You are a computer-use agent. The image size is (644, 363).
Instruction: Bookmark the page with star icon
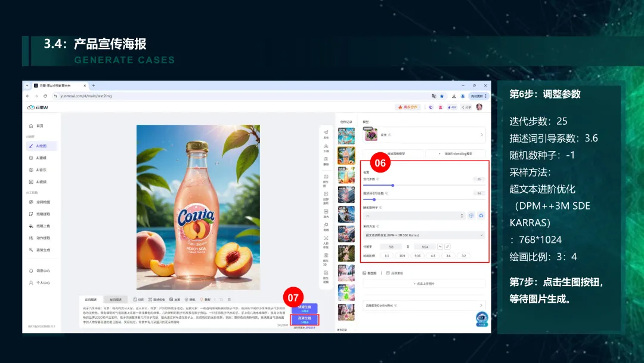[x=442, y=96]
